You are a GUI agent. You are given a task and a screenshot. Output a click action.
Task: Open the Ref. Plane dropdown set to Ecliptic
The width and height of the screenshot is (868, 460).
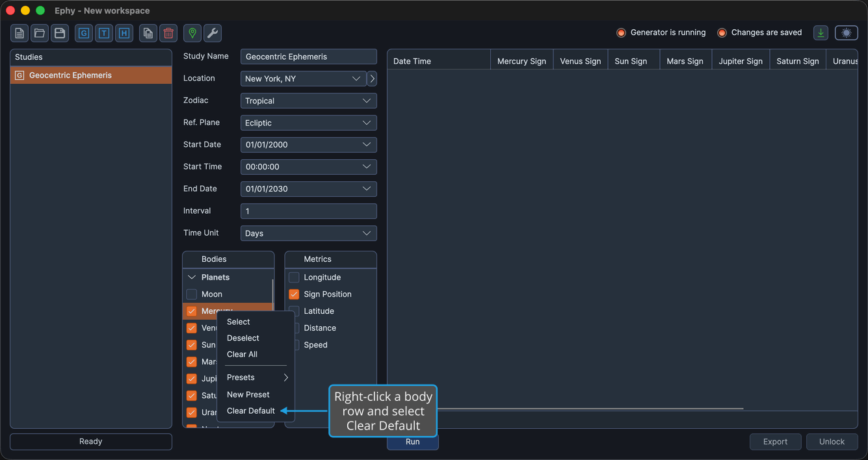(x=309, y=123)
